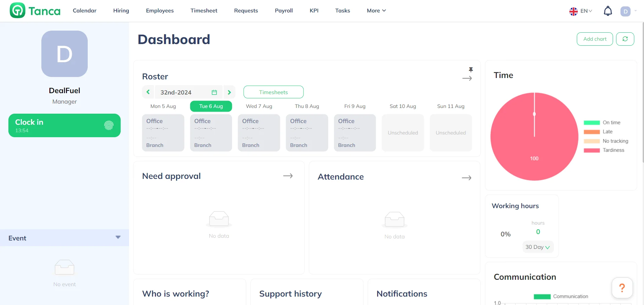Open the 30 Day period dropdown
Image resolution: width=644 pixels, height=305 pixels.
(538, 247)
